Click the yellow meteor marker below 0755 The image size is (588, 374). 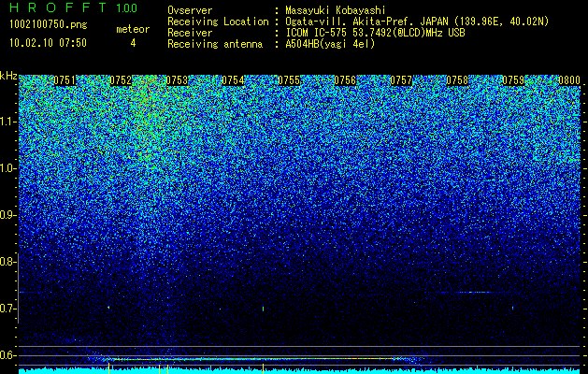point(264,368)
